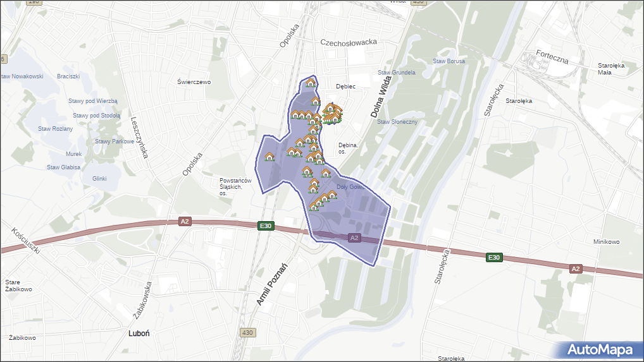Select the Dębina os. label

(348, 148)
